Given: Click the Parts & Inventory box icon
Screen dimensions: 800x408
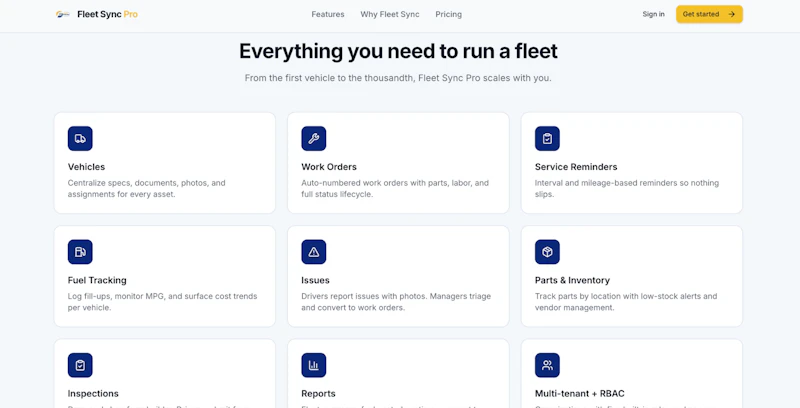Looking at the screenshot, I should (x=547, y=252).
